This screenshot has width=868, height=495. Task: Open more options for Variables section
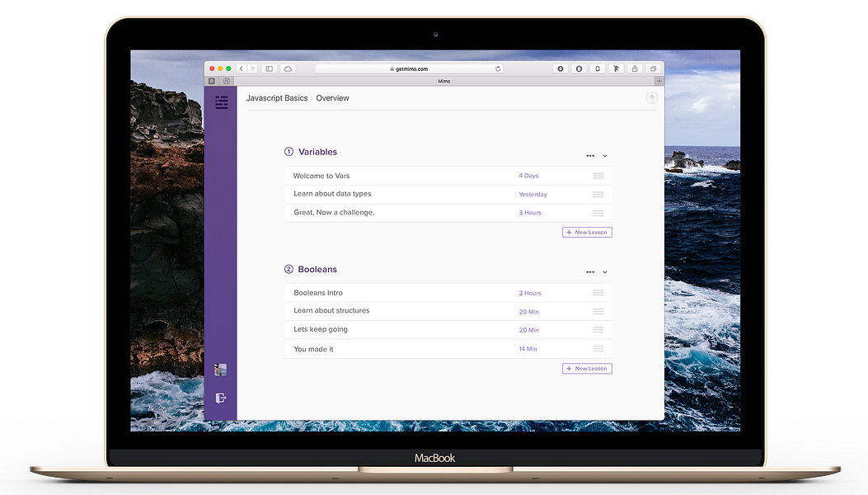point(590,156)
